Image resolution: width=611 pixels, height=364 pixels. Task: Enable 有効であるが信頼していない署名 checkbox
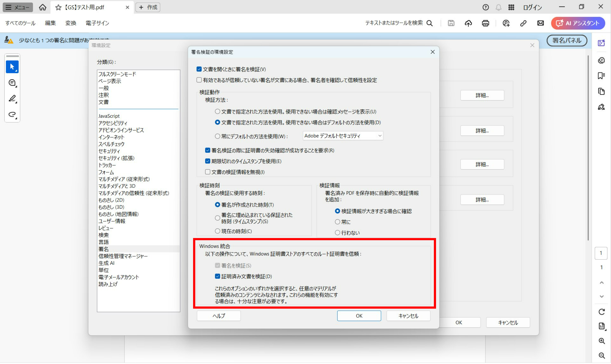pyautogui.click(x=199, y=80)
